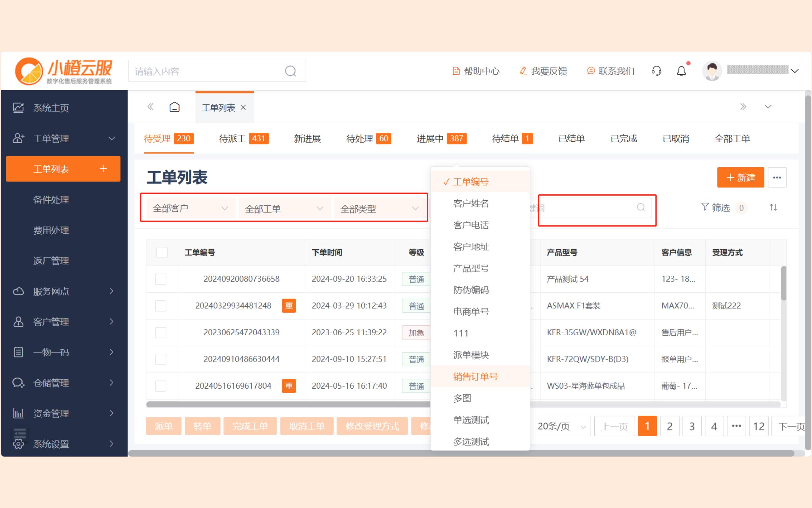This screenshot has width=812, height=508.
Task: Open the more options ellipsis button
Action: (x=777, y=177)
